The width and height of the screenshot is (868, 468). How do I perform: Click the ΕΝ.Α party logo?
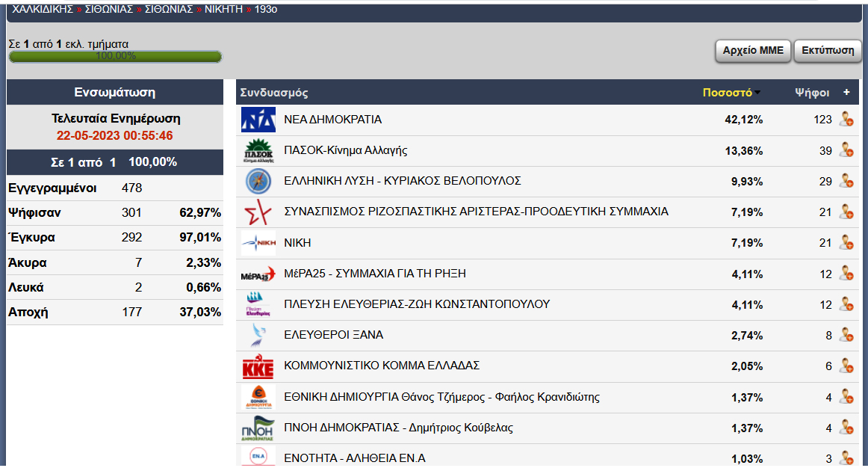click(x=258, y=457)
